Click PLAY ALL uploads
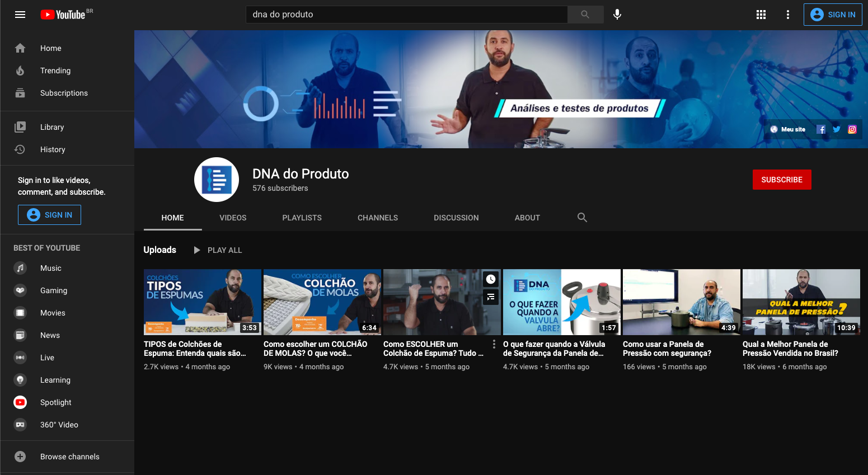Viewport: 868px width, 475px height. 218,250
